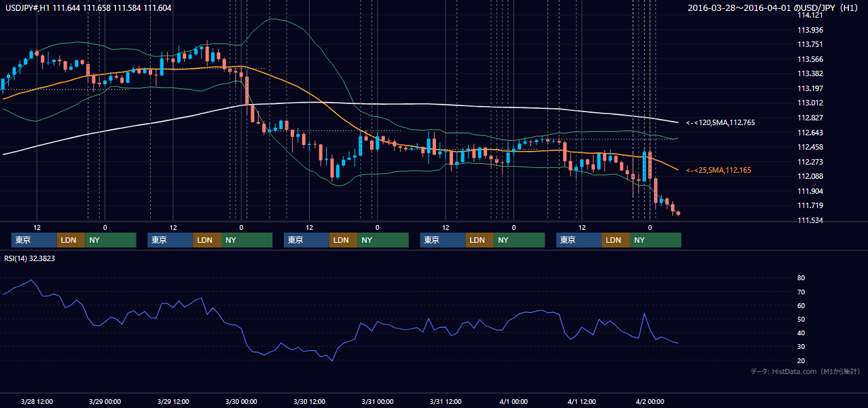868x408 pixels.
Task: Click the 3/31 00:00 date label
Action: pos(377,401)
